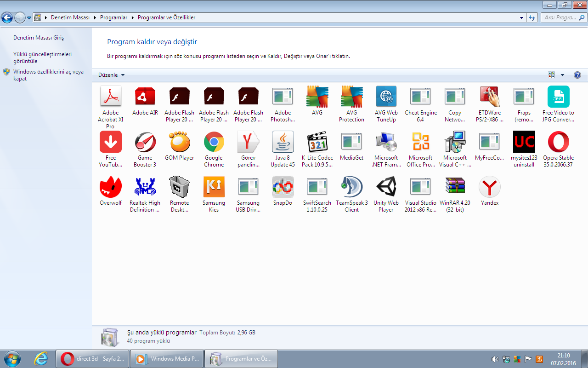This screenshot has width=588, height=368.
Task: Open the taskbar clock showing 21:10
Action: tap(563, 359)
